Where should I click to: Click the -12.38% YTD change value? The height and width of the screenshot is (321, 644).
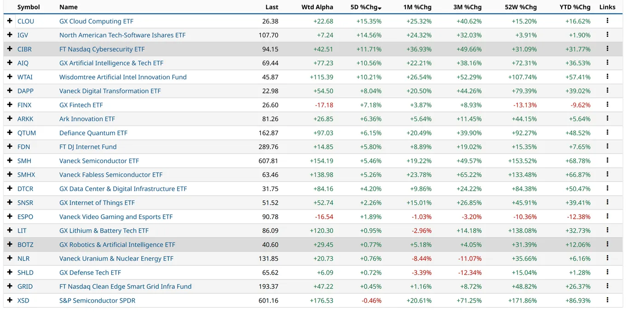578,216
